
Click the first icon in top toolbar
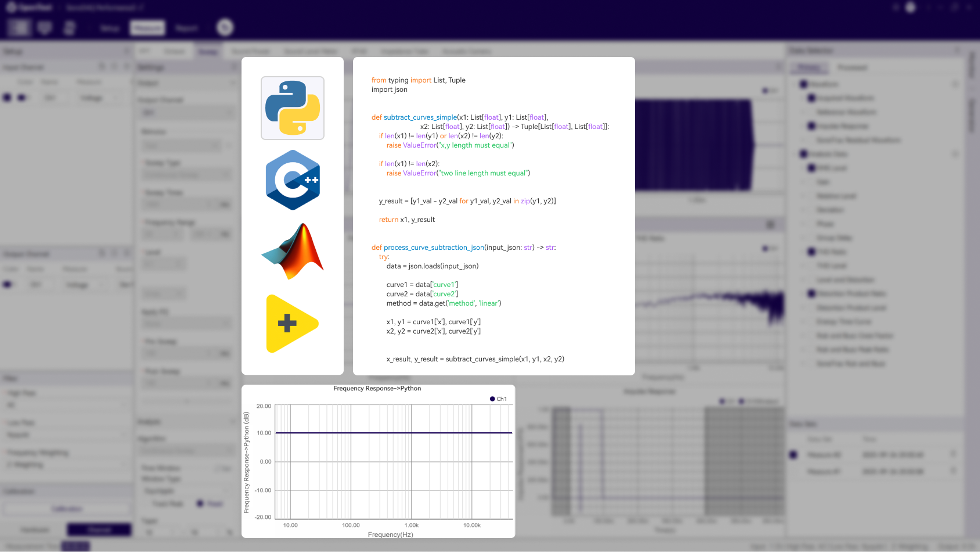pyautogui.click(x=20, y=27)
